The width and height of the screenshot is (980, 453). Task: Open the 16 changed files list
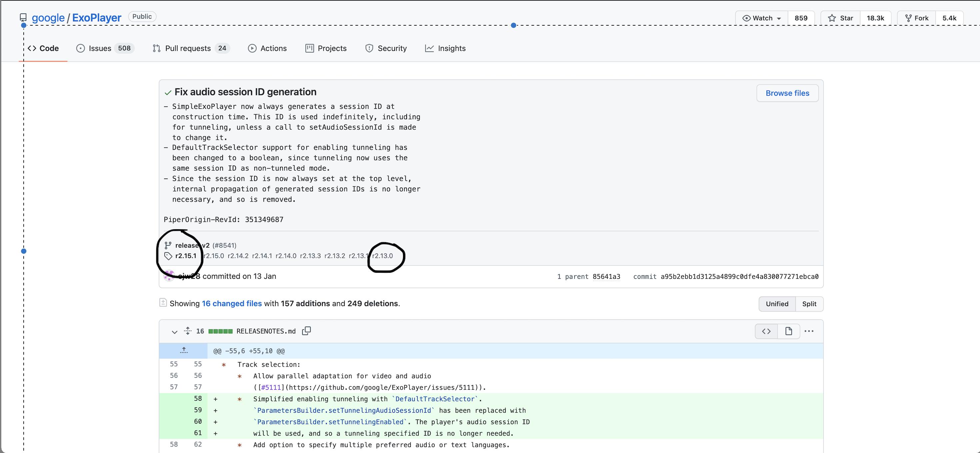click(x=232, y=303)
